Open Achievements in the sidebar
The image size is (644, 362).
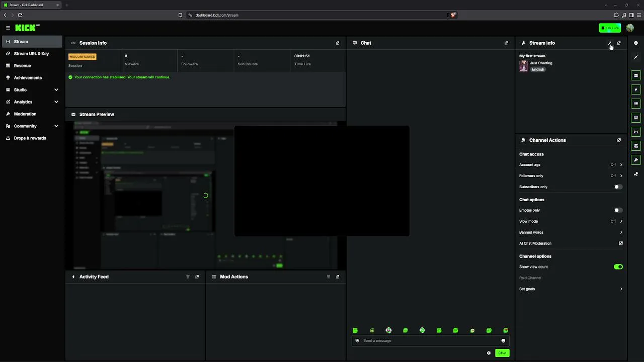click(x=32, y=78)
